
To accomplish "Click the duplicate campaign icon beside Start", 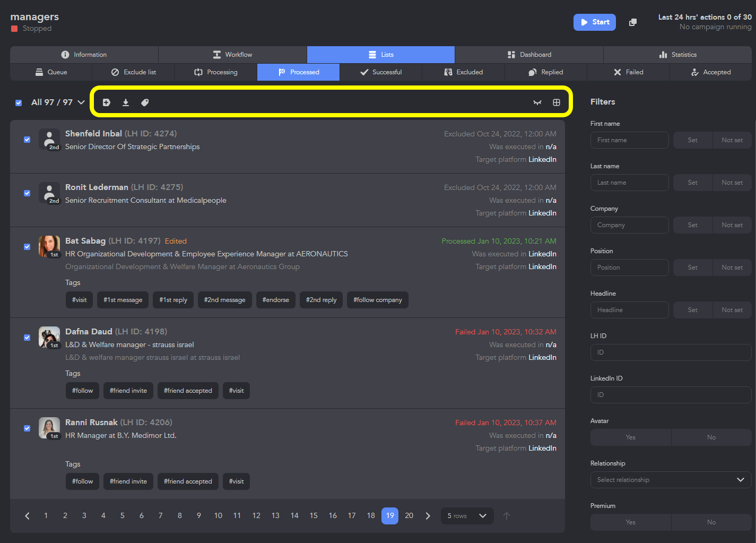I will pyautogui.click(x=633, y=22).
